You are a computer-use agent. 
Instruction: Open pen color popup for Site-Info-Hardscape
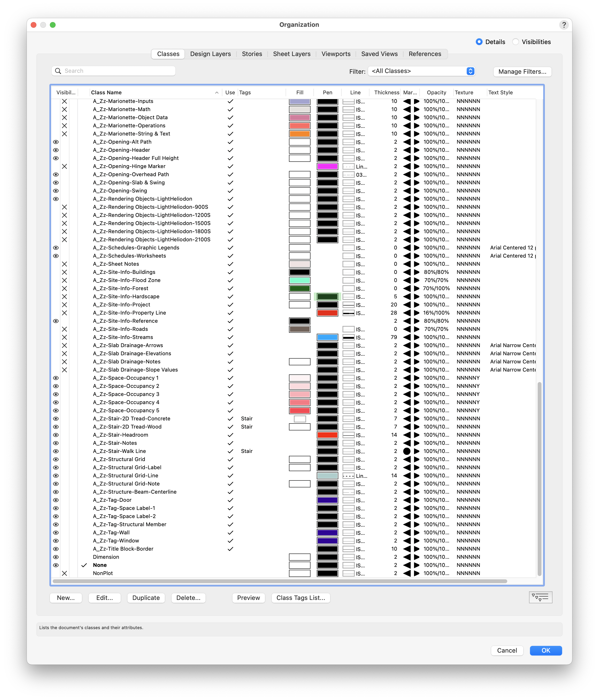pyautogui.click(x=327, y=297)
